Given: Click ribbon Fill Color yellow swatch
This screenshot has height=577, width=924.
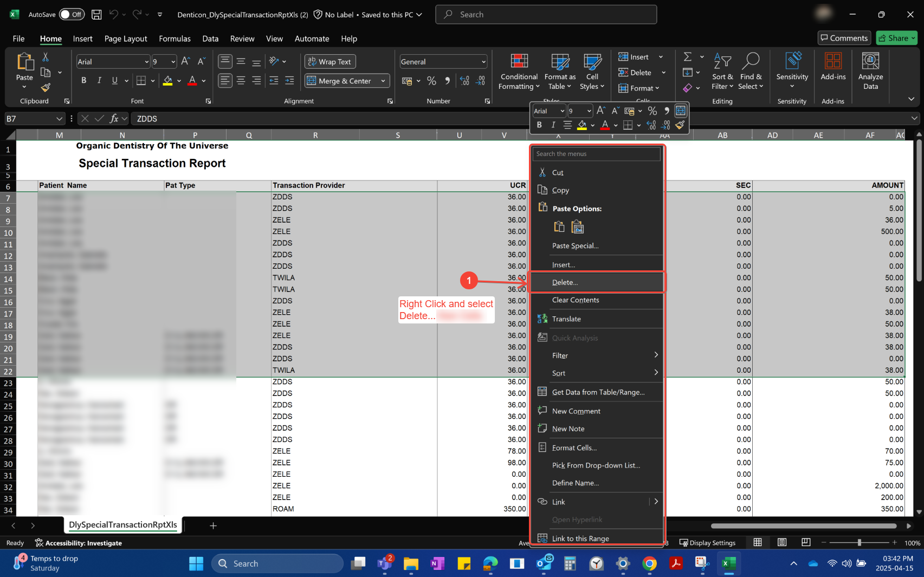Looking at the screenshot, I should pyautogui.click(x=167, y=81).
